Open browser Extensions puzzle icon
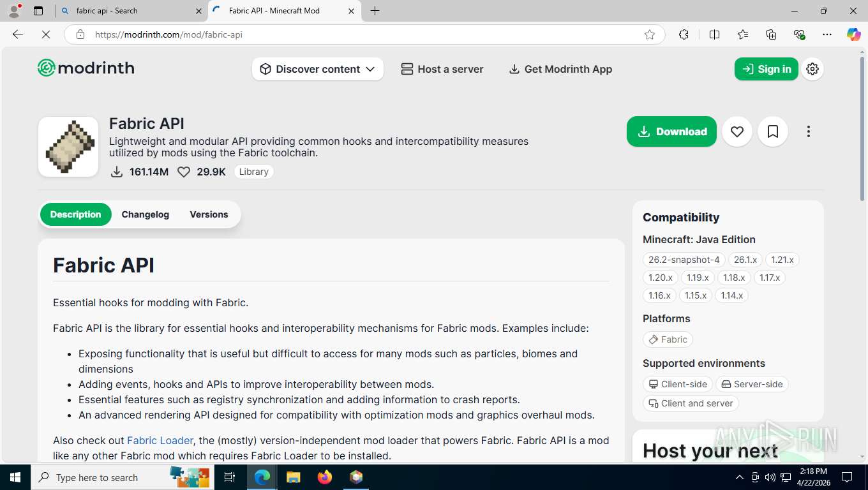 point(684,34)
